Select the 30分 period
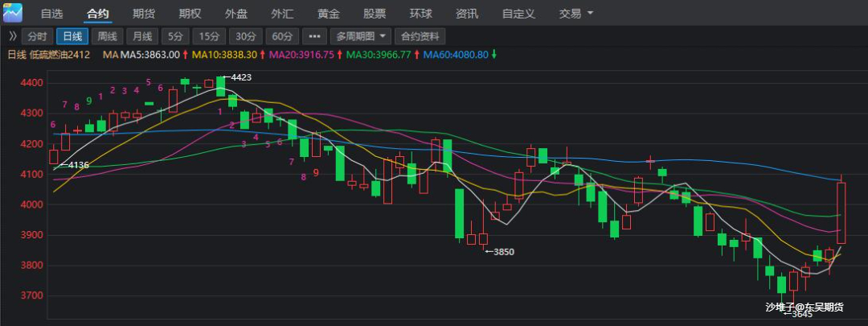The width and height of the screenshot is (868, 326). tap(246, 36)
